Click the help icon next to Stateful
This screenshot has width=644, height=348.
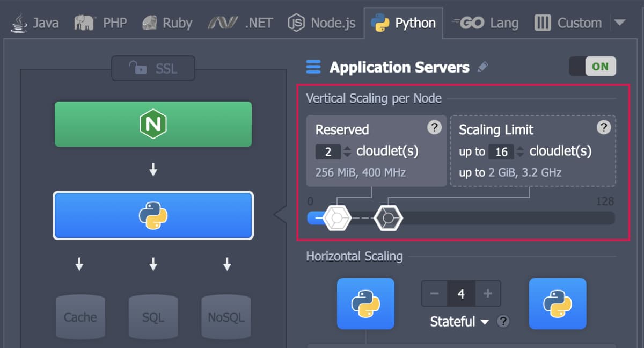[503, 322]
